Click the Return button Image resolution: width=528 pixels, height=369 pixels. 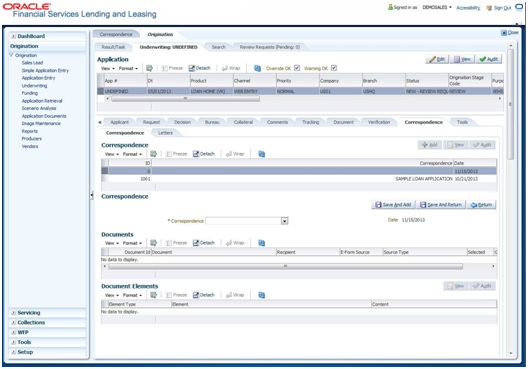[x=482, y=205]
